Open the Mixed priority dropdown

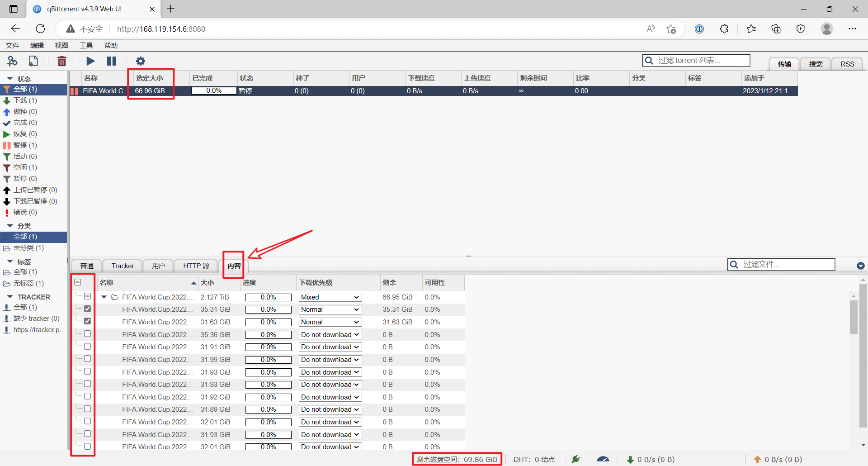pyautogui.click(x=330, y=297)
